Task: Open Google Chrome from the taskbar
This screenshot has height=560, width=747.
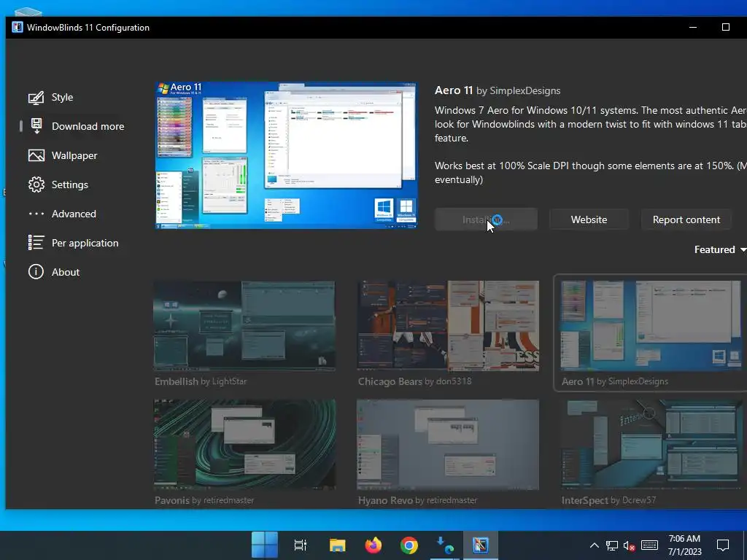Action: [x=409, y=545]
